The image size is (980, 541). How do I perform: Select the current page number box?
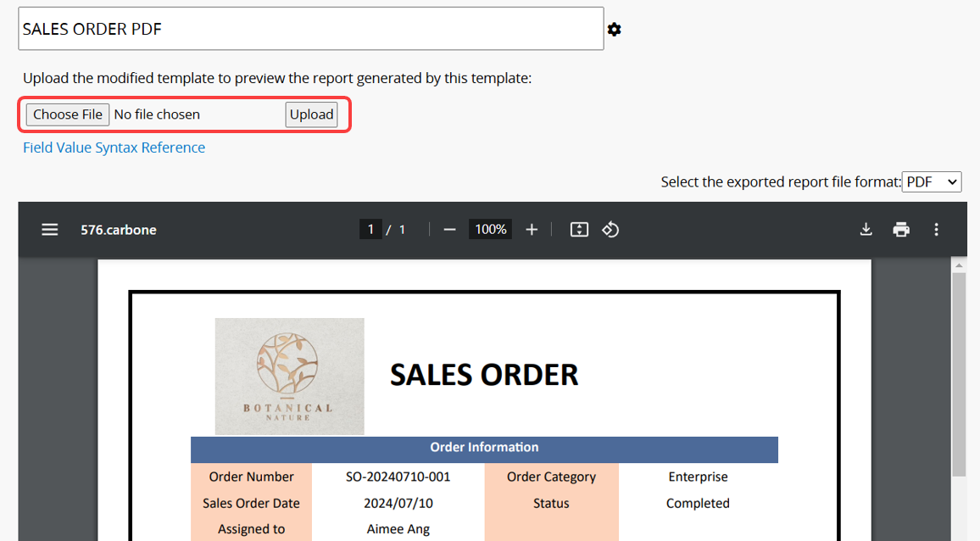coord(370,230)
